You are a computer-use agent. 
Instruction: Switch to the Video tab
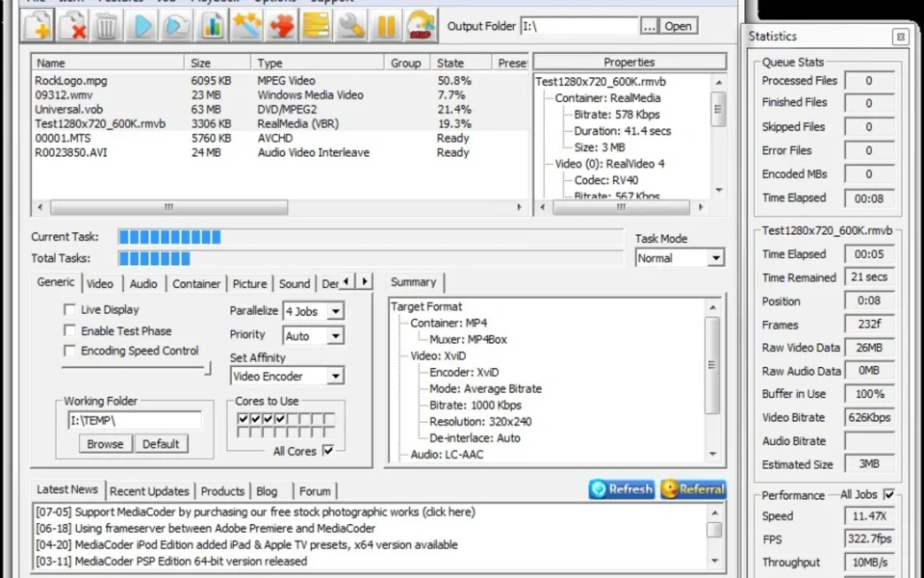[x=100, y=283]
